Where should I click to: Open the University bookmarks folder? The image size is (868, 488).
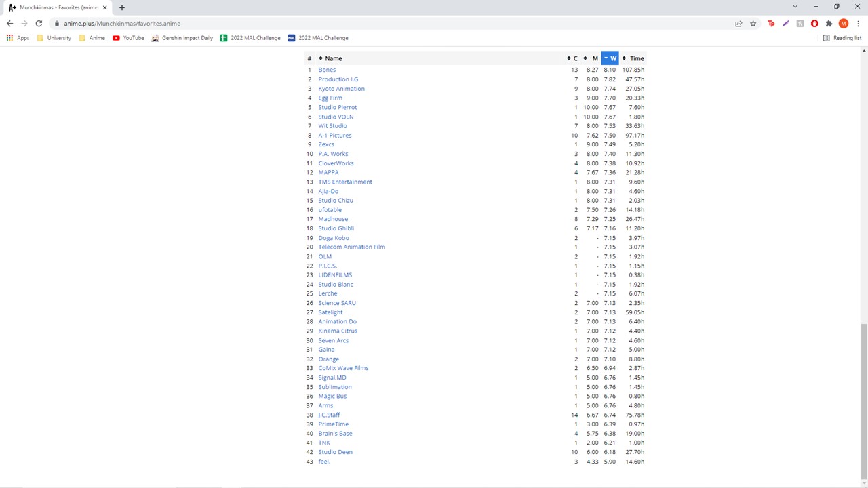click(54, 38)
